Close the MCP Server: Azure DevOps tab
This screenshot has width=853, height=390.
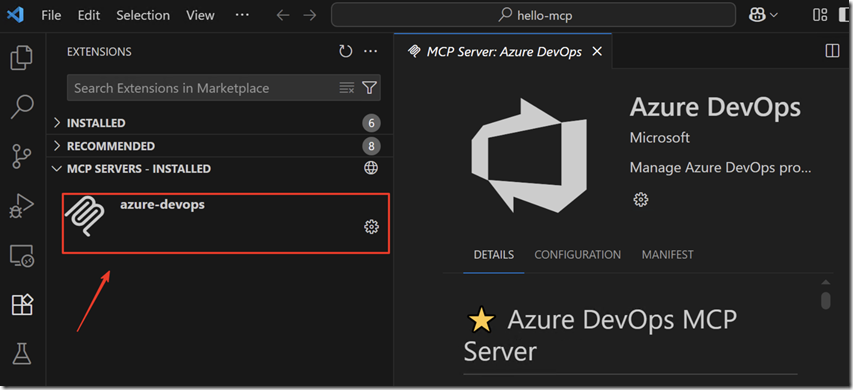[597, 52]
